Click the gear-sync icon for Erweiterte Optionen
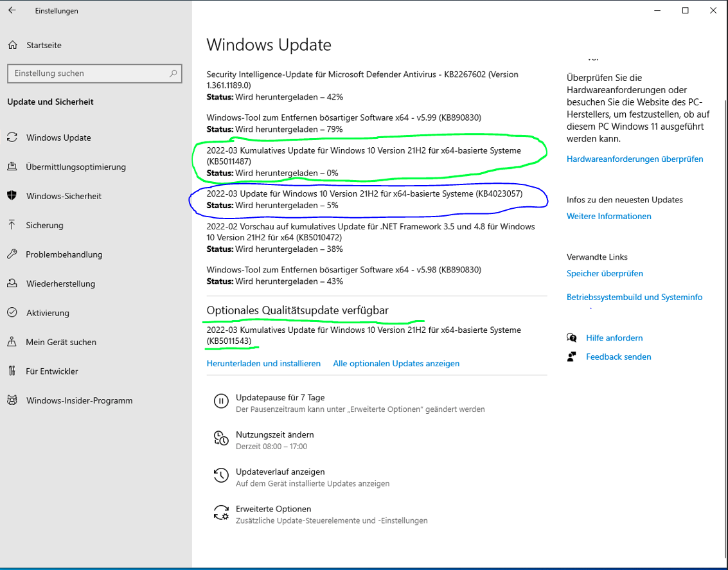 click(x=221, y=512)
